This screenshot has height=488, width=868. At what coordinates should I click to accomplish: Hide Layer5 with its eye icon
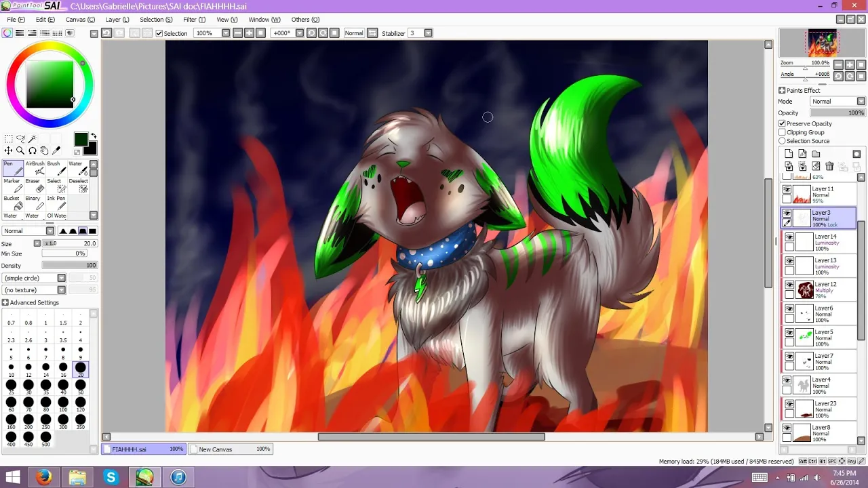[789, 333]
